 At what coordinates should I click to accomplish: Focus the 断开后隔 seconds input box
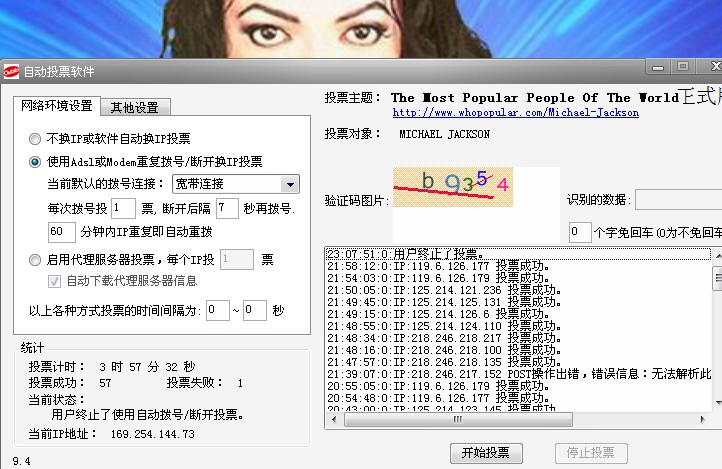click(x=227, y=208)
